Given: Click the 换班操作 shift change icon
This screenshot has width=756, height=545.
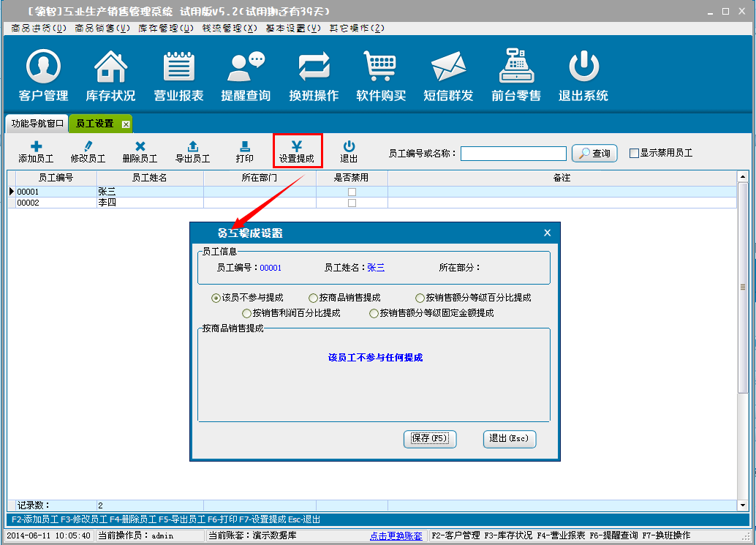Looking at the screenshot, I should point(314,76).
